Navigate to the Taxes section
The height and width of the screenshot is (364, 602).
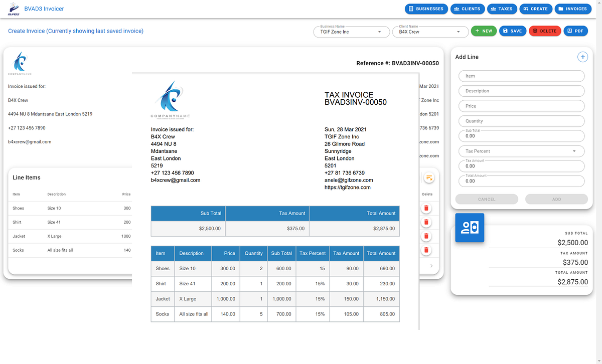coord(502,9)
